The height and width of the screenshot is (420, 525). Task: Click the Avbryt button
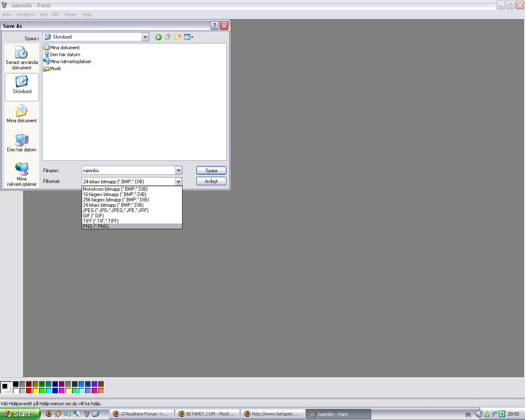point(211,181)
